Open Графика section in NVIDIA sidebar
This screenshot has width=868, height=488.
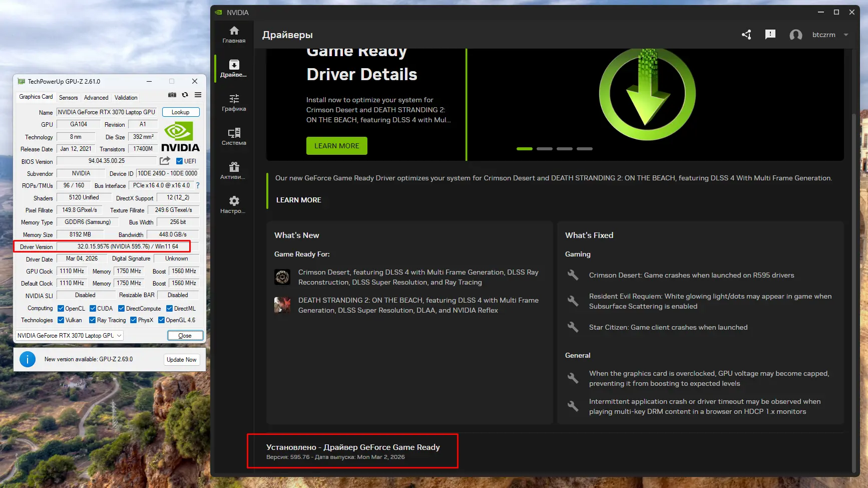(x=234, y=103)
